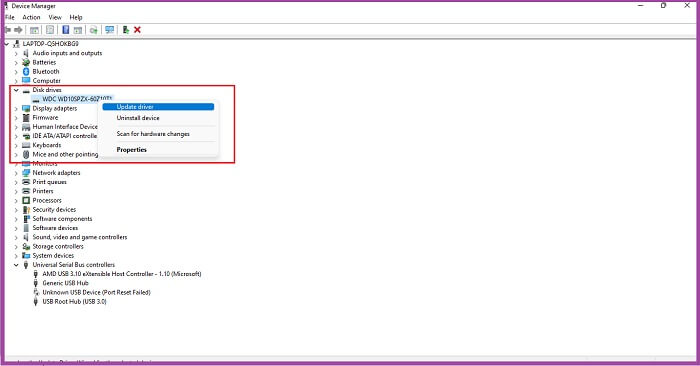Viewport: 700px width, 366px height.
Task: Expand the Sound, video and game controllers node
Action: click(x=16, y=237)
